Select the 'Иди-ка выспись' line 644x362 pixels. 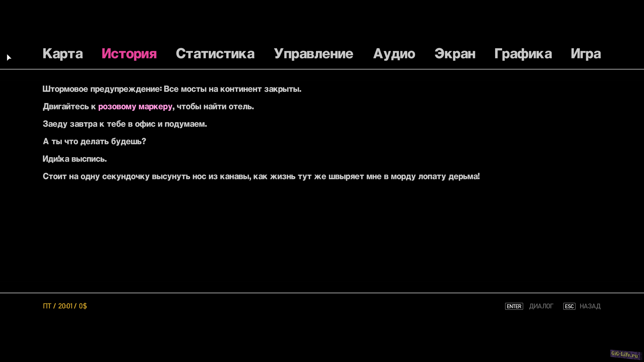(x=74, y=159)
